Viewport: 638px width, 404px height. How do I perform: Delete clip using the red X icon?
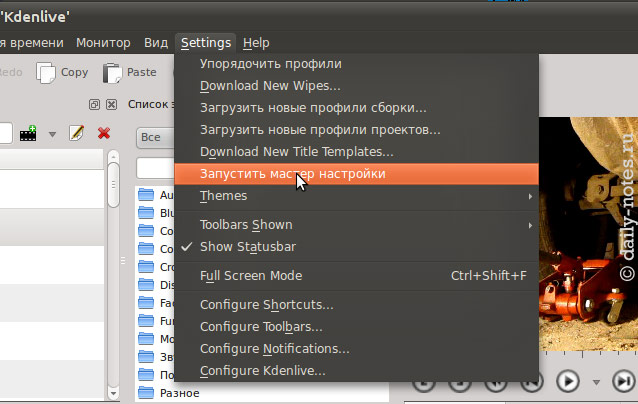point(103,133)
